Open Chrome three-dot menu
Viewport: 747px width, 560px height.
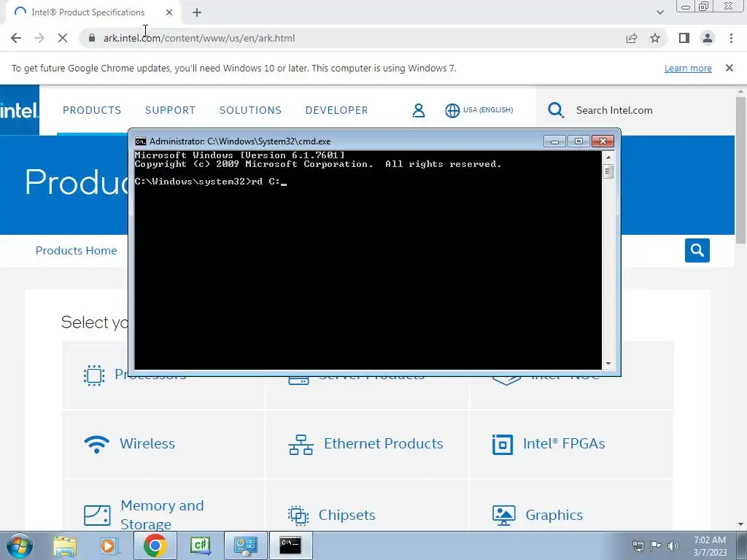pos(731,38)
